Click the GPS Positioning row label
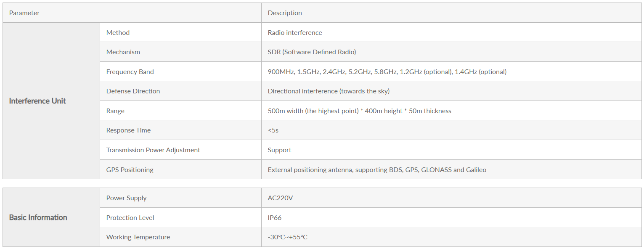 [130, 170]
